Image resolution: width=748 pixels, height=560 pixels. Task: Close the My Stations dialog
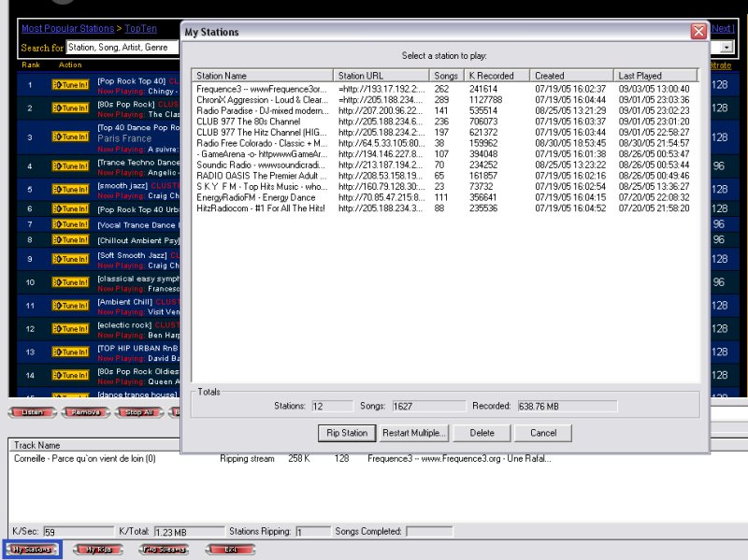click(x=698, y=32)
